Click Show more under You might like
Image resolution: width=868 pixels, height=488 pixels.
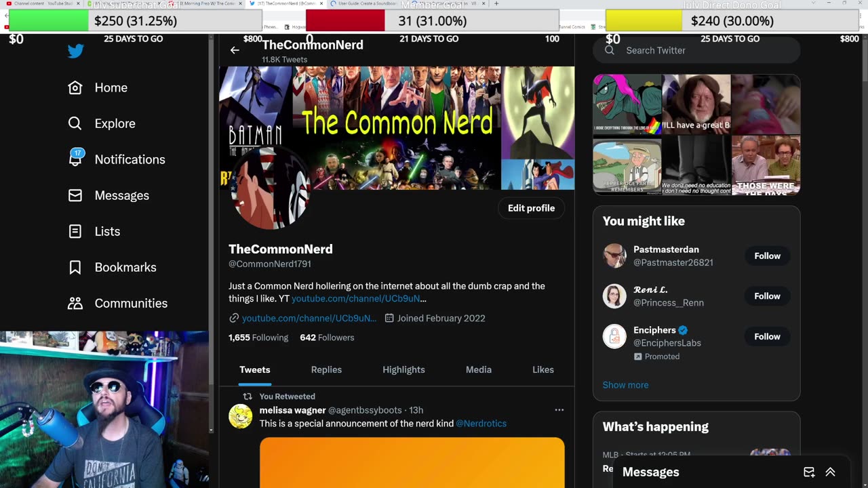[625, 385]
